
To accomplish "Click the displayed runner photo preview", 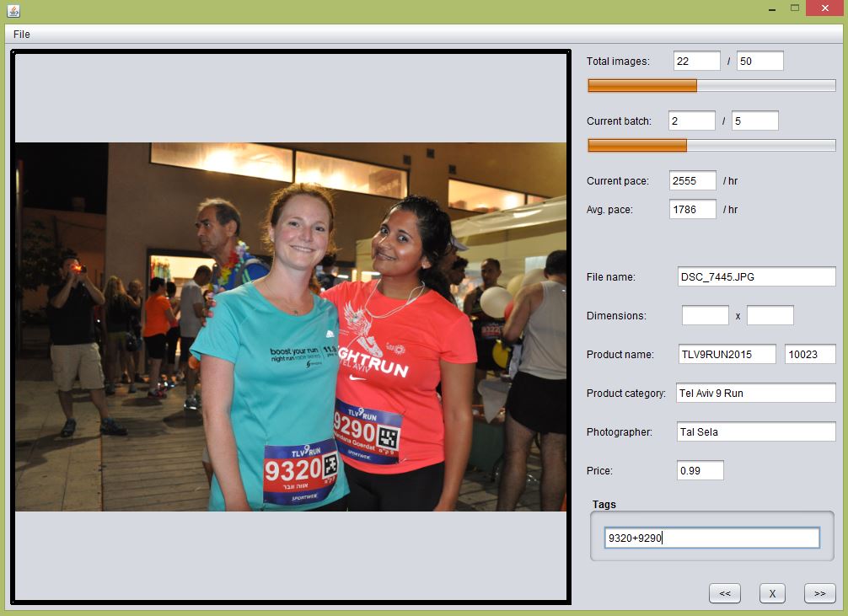I will click(291, 326).
